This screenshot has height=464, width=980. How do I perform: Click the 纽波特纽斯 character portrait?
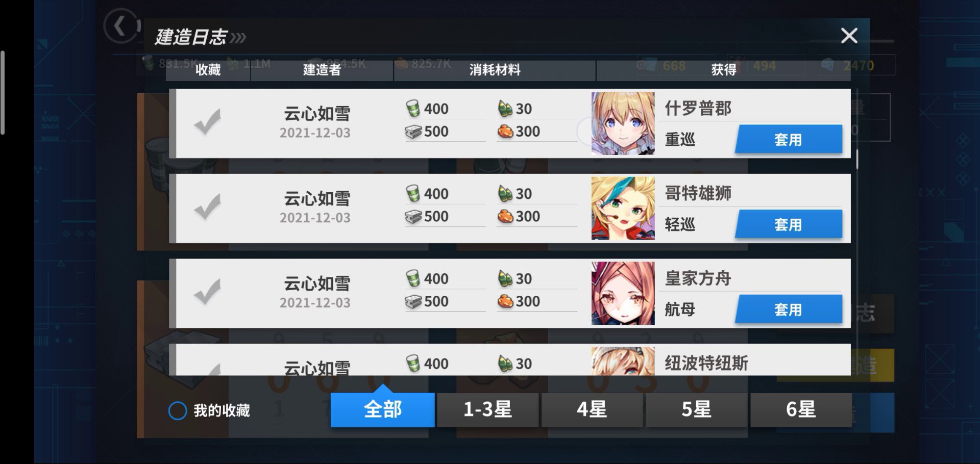pos(623,361)
